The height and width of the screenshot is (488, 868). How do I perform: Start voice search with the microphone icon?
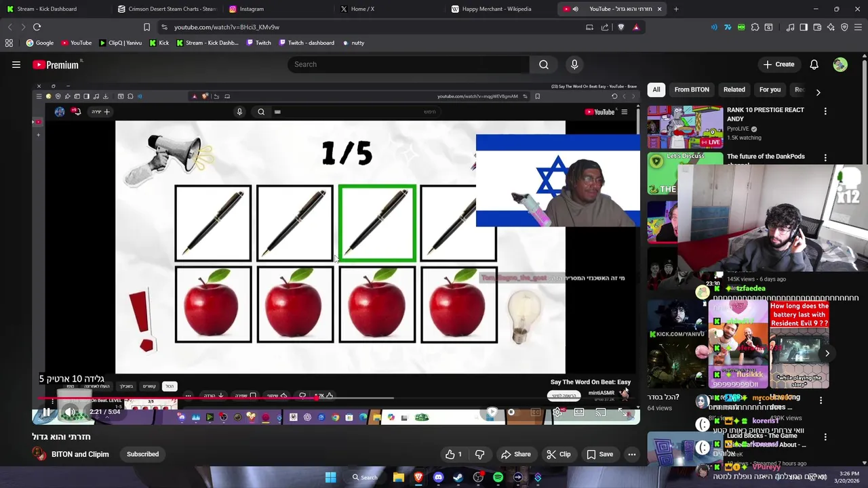click(574, 64)
